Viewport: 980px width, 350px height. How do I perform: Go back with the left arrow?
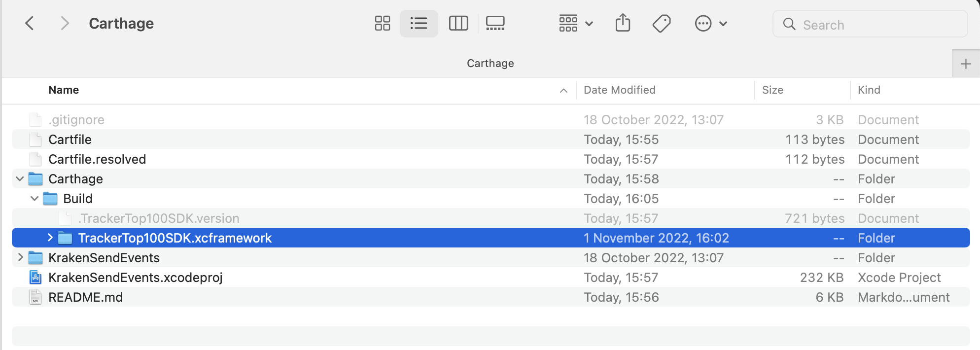[30, 24]
